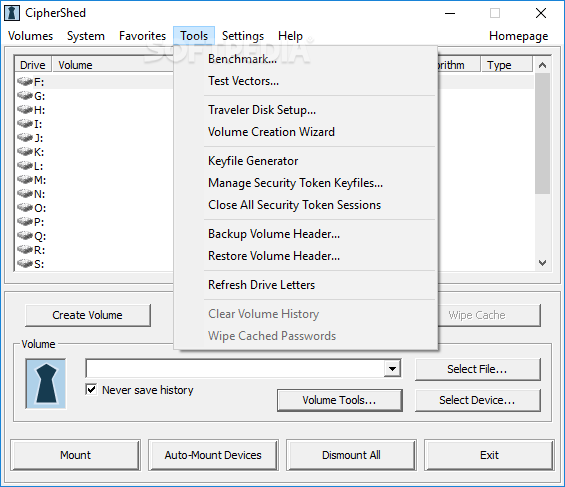Open the Help menu
The height and width of the screenshot is (487, 565).
click(290, 36)
